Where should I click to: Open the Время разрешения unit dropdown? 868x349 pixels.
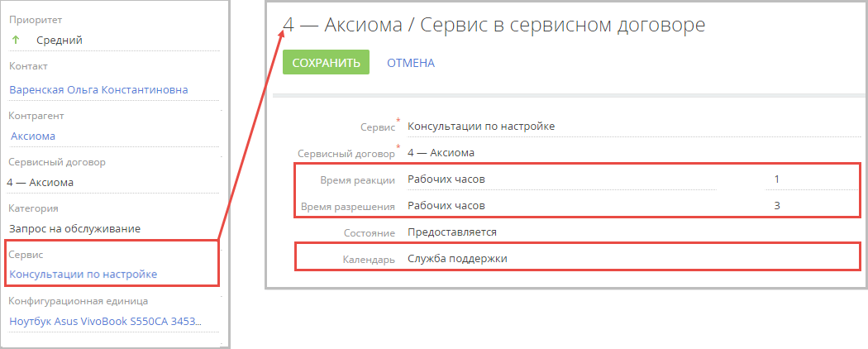[x=562, y=206]
